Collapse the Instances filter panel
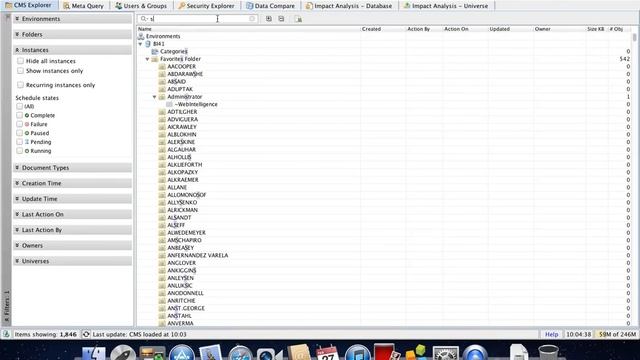 point(73,50)
